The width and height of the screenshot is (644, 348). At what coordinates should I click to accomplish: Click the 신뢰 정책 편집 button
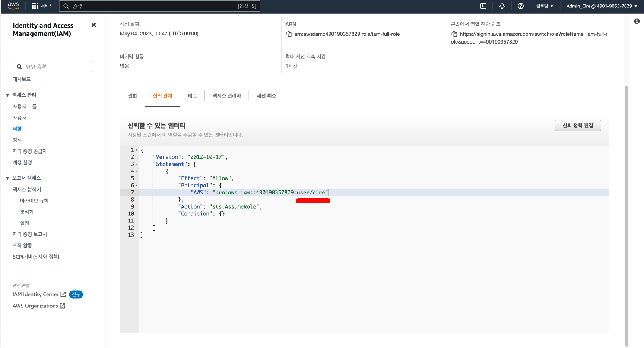click(x=578, y=126)
